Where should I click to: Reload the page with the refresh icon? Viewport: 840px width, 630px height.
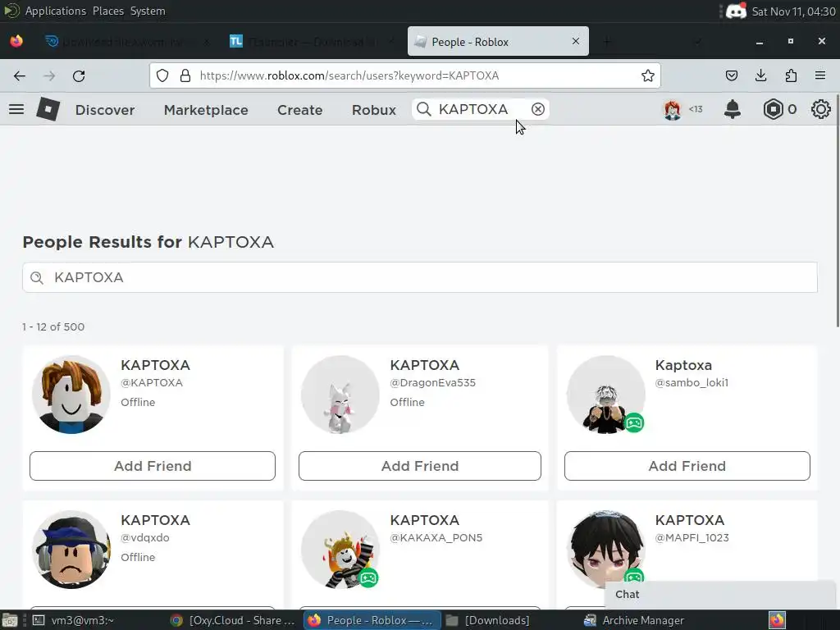click(79, 76)
